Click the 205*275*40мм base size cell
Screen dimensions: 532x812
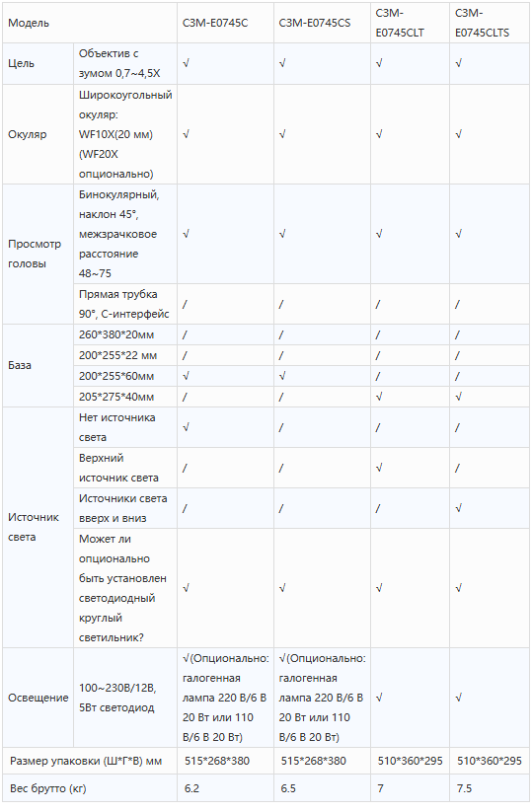coord(125,398)
